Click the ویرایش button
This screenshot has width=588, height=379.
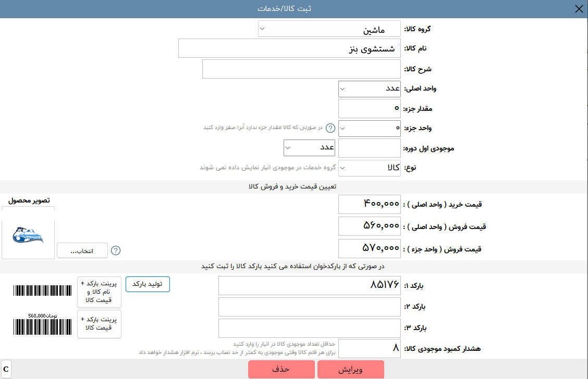coord(351,369)
